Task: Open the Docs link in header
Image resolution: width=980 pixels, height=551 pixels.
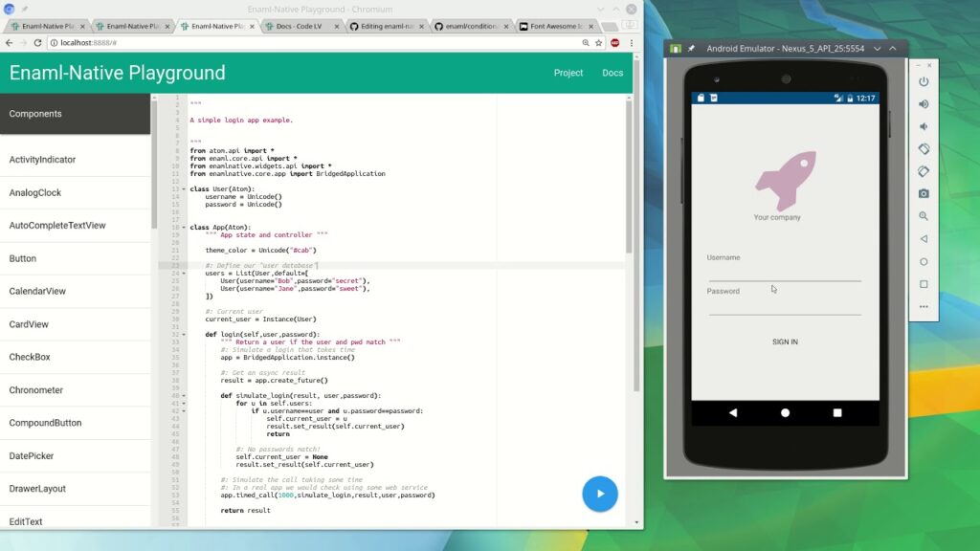Action: click(612, 73)
